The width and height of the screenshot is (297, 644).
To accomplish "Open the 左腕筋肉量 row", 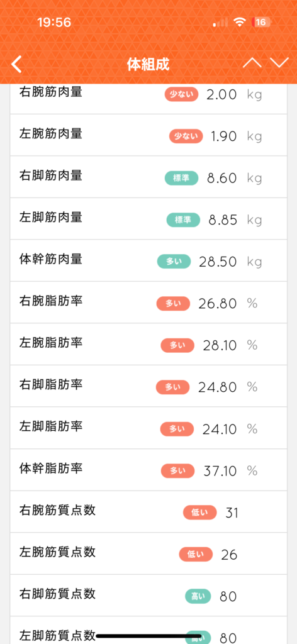I will (x=148, y=135).
